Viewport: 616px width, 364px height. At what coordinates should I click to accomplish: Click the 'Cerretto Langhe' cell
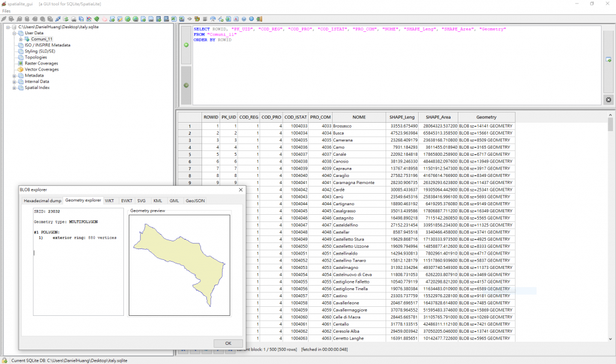click(x=359, y=339)
